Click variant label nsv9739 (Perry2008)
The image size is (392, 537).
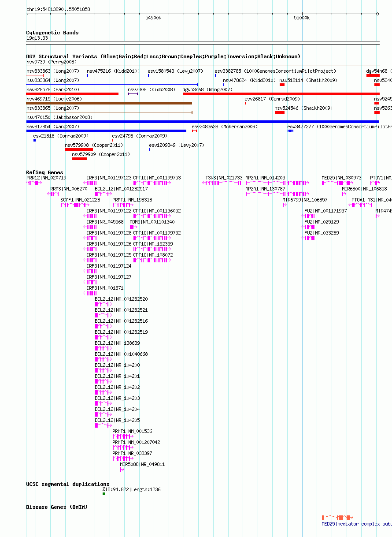click(52, 62)
